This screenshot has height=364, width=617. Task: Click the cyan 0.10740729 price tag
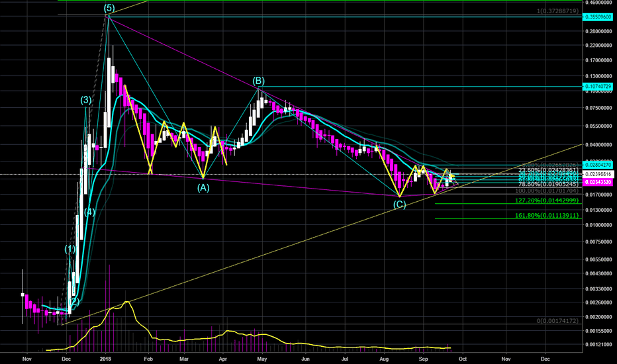[x=598, y=86]
